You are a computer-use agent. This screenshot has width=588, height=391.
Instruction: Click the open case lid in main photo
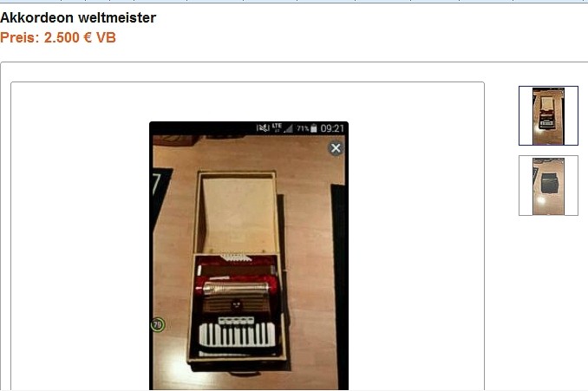[x=237, y=213]
